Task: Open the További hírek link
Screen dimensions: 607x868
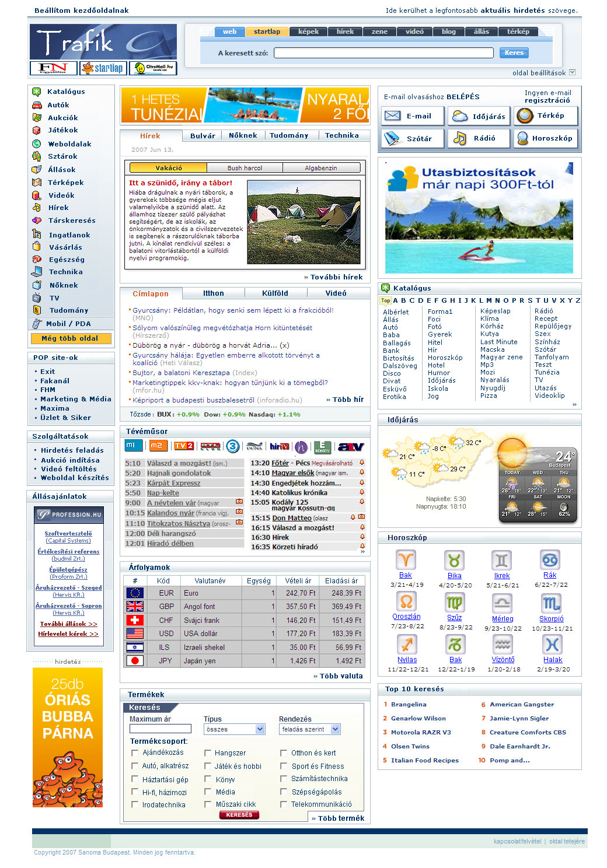Action: [x=333, y=277]
